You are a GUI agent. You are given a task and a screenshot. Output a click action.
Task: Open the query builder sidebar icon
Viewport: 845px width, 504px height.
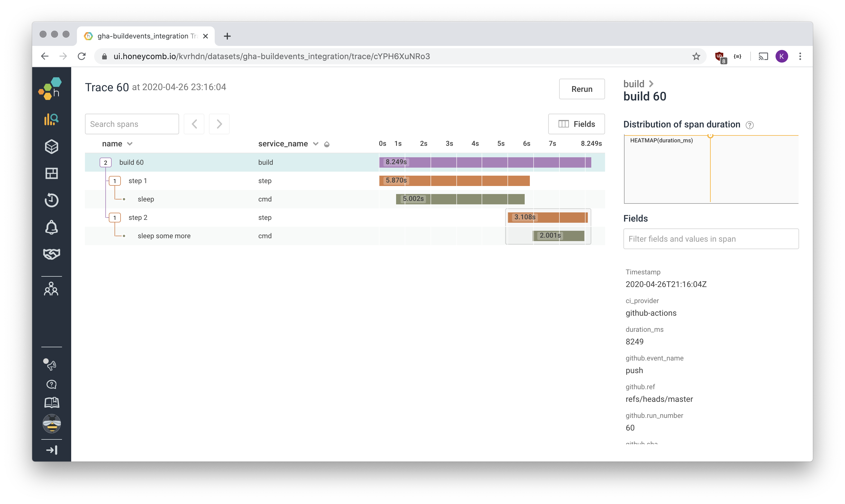pyautogui.click(x=51, y=120)
